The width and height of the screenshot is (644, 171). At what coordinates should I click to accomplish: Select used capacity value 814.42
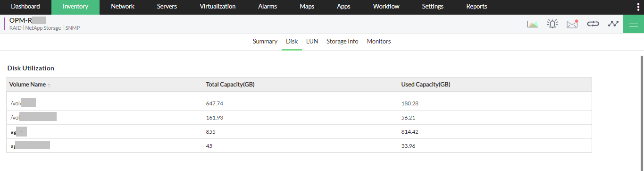(x=410, y=132)
